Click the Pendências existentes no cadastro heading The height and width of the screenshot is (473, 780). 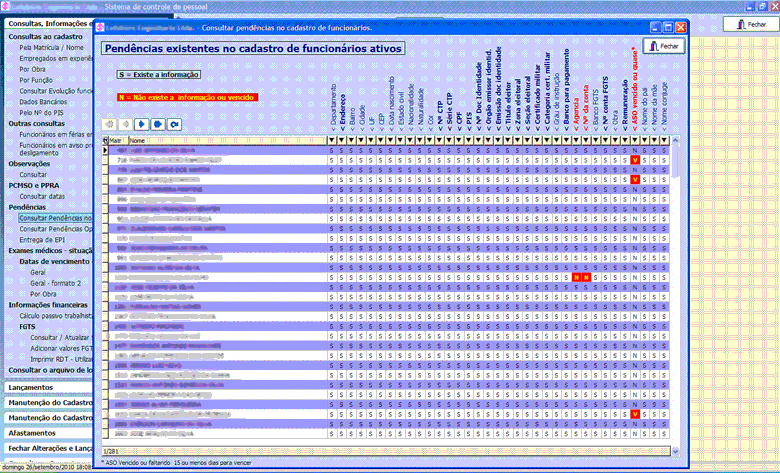click(253, 48)
